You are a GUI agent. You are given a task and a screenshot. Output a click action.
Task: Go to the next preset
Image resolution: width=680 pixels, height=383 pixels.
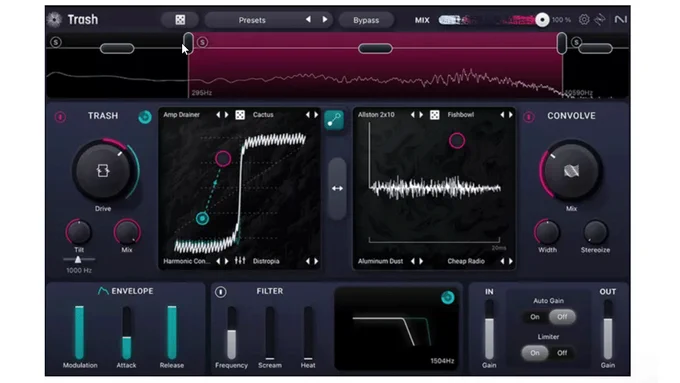325,20
